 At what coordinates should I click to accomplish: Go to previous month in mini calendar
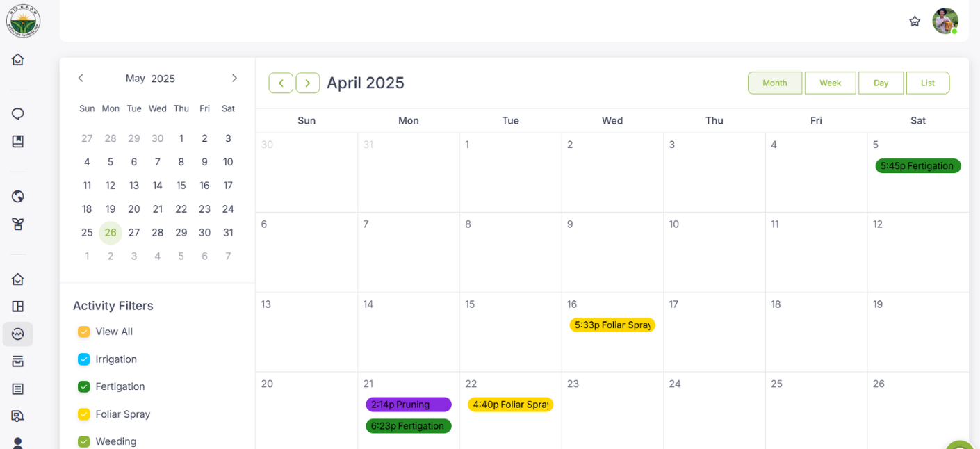coord(81,78)
